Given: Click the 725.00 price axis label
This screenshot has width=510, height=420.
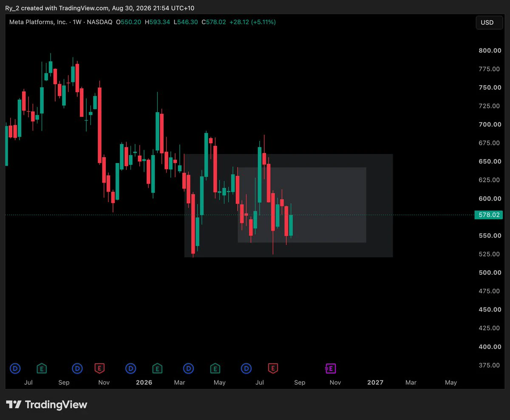Looking at the screenshot, I should click(490, 106).
